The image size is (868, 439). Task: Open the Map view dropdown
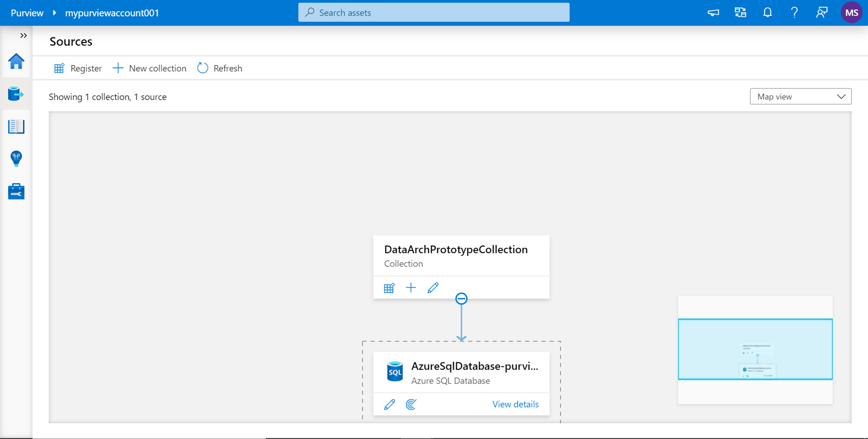coord(800,96)
